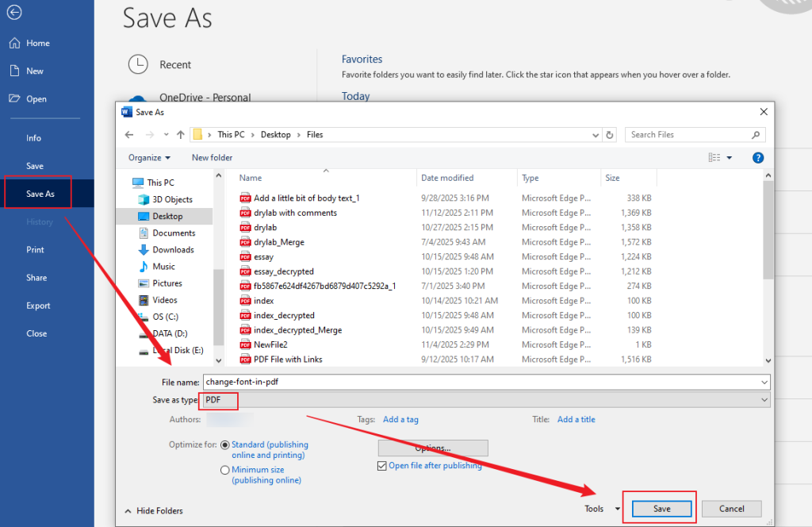Open Help via the blue question mark icon

point(757,157)
